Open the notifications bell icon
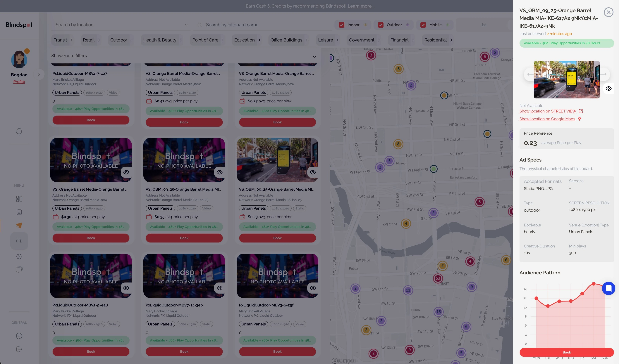The width and height of the screenshot is (619, 364). click(19, 132)
